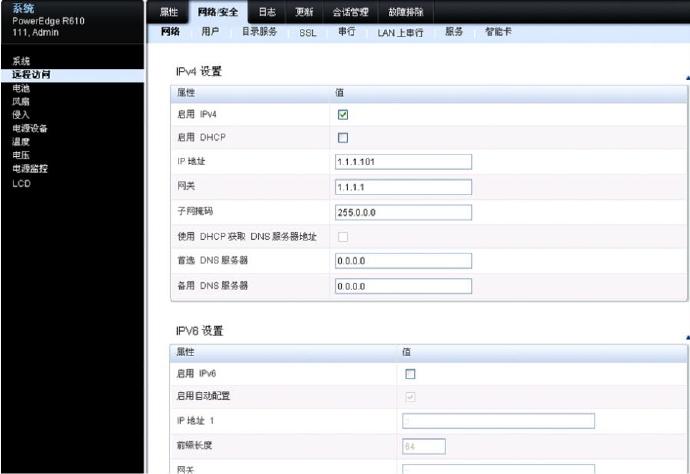The height and width of the screenshot is (474, 690).
Task: Toggle 使用 DHCP 获取 DNS 服务器地址 checkbox
Action: 343,237
